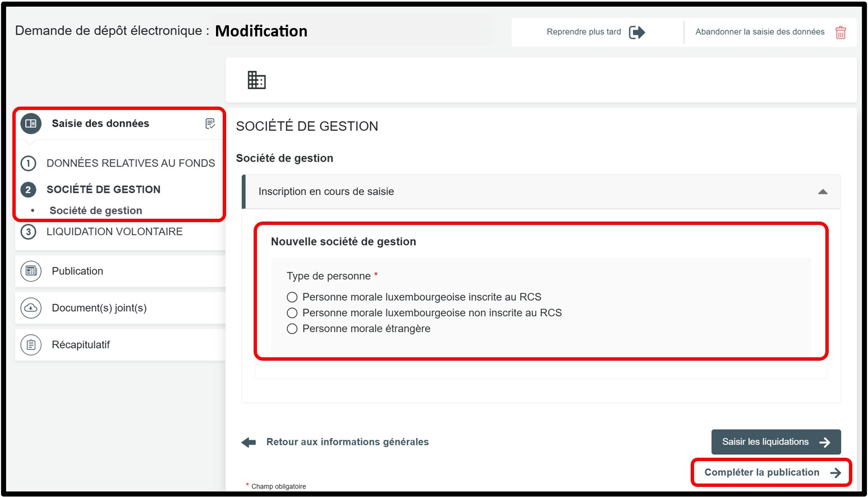Image resolution: width=868 pixels, height=497 pixels.
Task: Click the Saisir les liquidations button
Action: point(775,442)
